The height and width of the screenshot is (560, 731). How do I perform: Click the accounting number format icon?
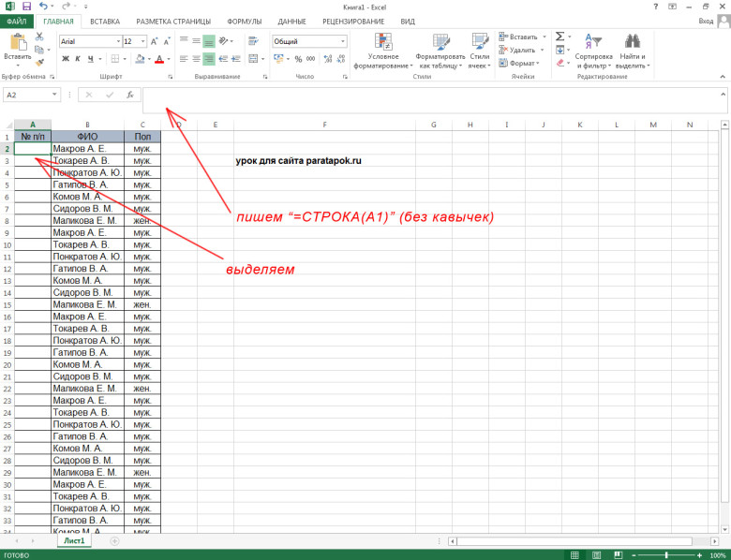click(x=278, y=59)
